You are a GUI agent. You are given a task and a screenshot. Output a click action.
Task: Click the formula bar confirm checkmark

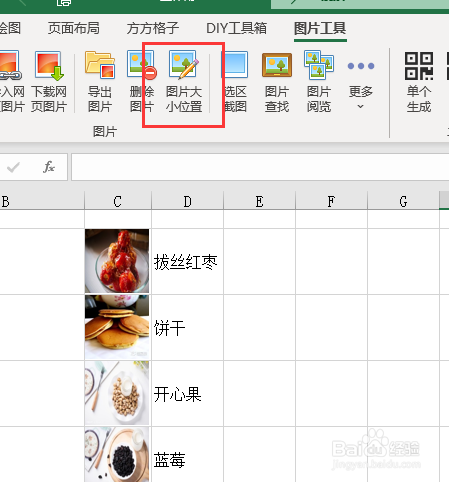pyautogui.click(x=13, y=167)
